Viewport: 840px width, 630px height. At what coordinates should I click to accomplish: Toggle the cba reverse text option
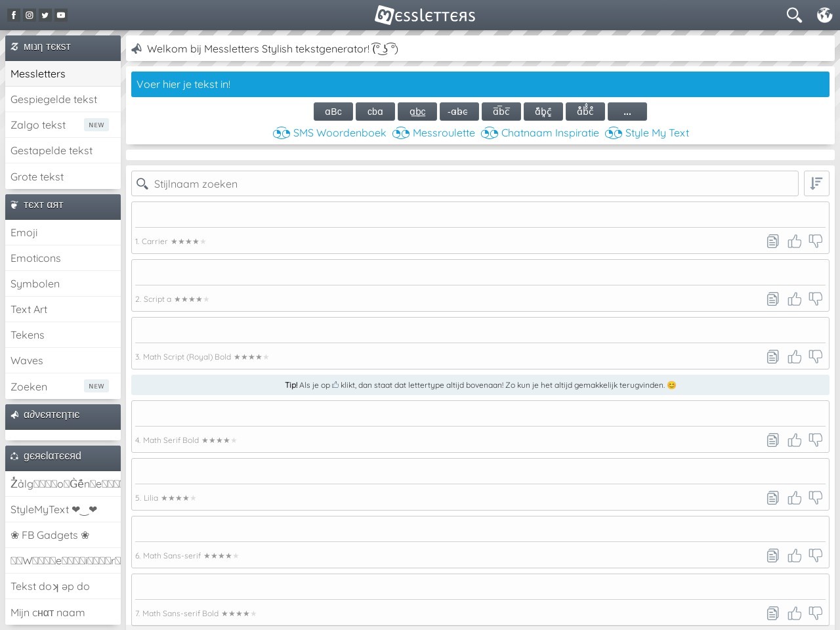tap(375, 112)
